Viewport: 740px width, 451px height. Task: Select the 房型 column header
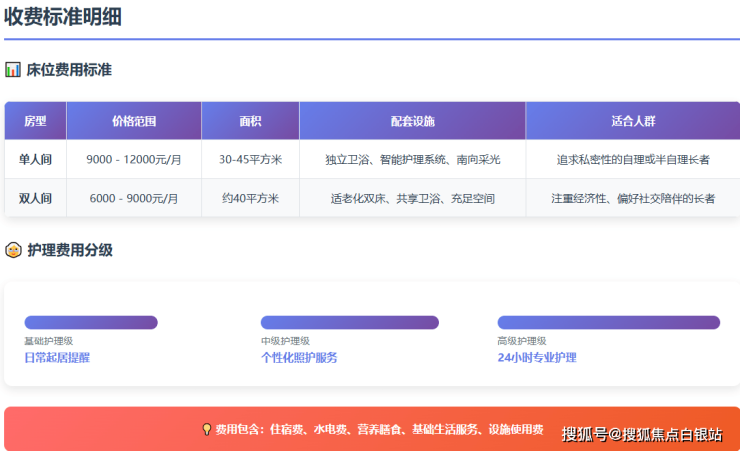coord(35,121)
